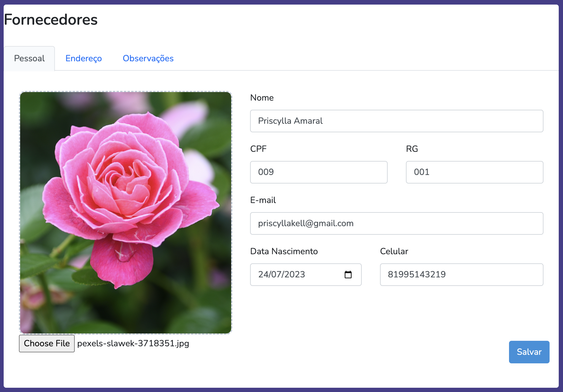
Task: Focus the Nome field with Priscylla Amaral
Action: 396,121
